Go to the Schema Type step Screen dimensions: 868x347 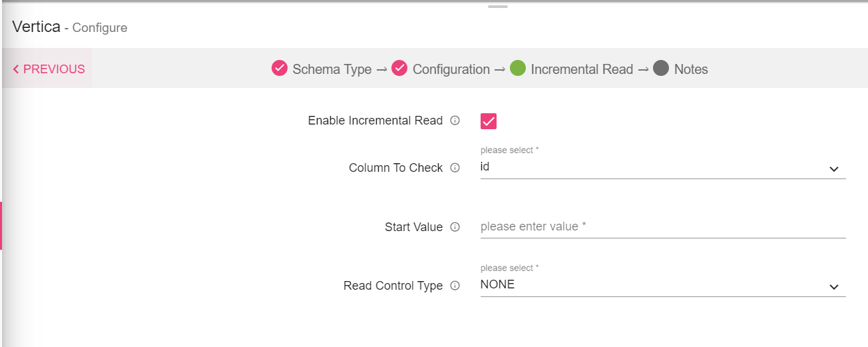tap(332, 69)
